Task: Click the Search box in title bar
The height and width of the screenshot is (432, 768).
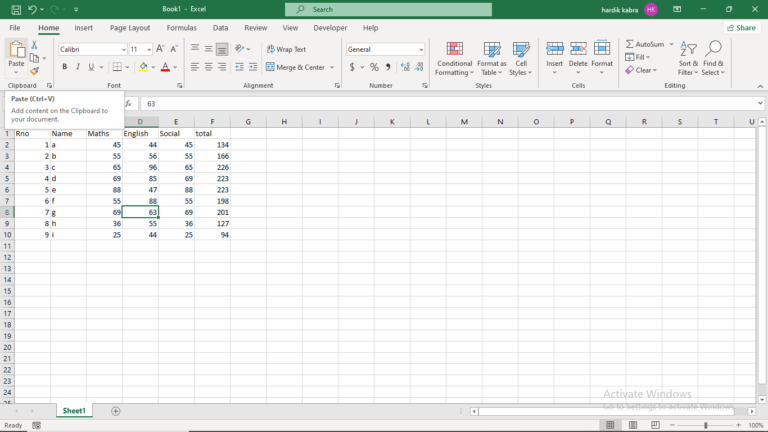Action: click(x=388, y=9)
